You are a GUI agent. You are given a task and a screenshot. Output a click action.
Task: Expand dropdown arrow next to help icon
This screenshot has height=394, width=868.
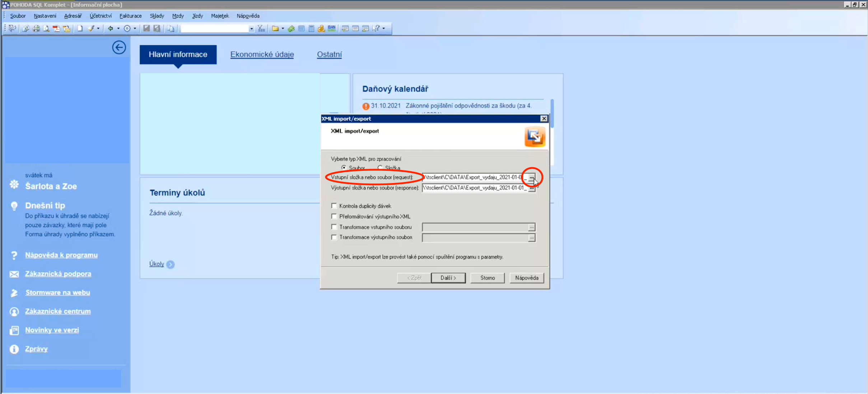pos(384,28)
